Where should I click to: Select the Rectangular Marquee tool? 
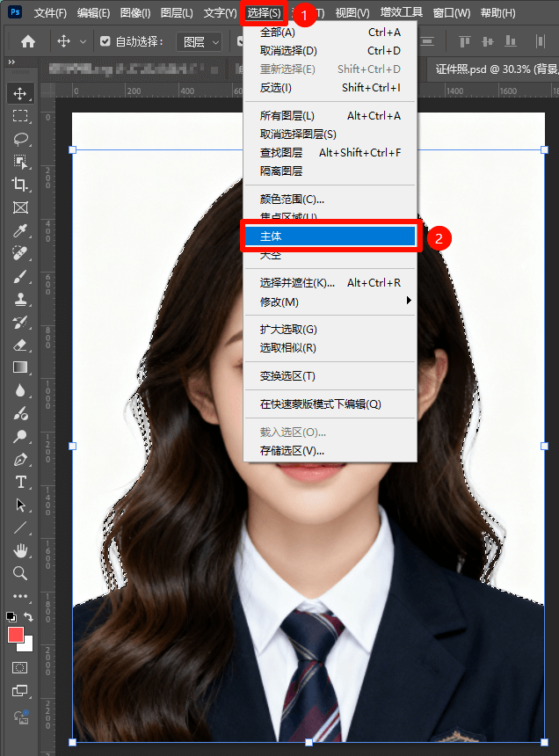(x=19, y=116)
